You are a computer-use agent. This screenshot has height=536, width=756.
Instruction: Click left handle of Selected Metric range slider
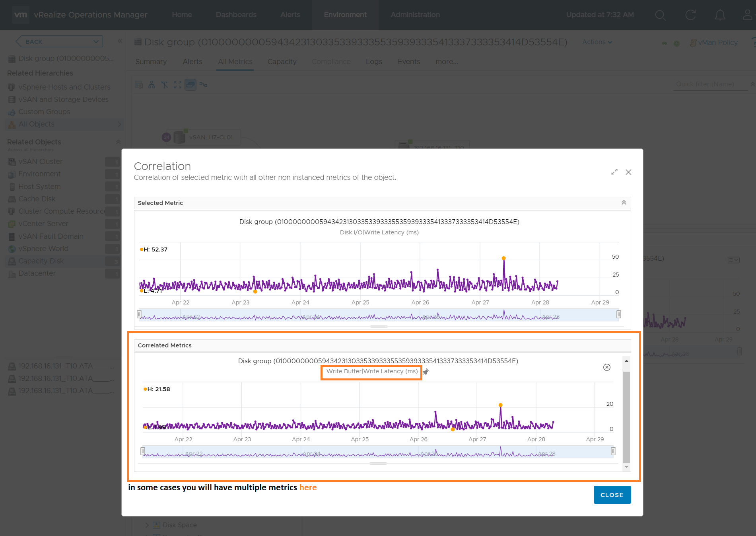pyautogui.click(x=139, y=314)
